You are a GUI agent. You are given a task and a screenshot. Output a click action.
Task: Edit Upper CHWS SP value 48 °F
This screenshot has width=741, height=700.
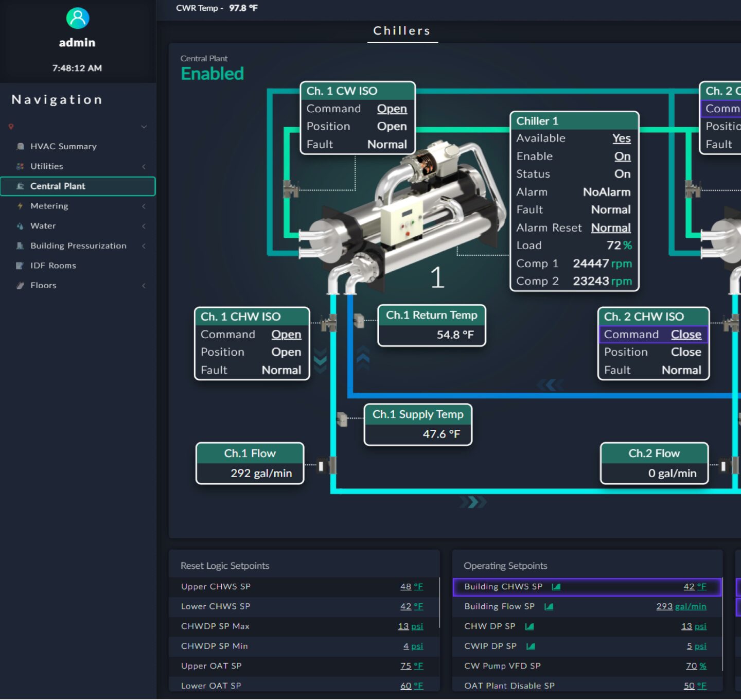412,587
